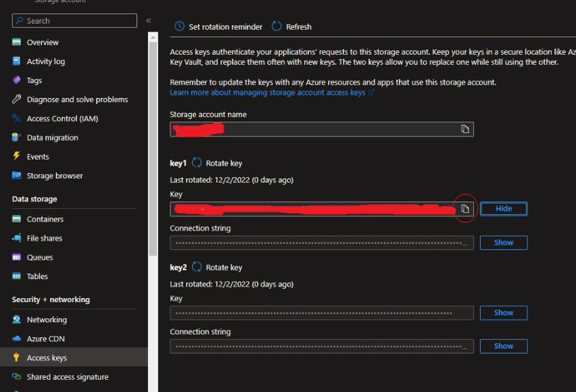Click the Access keys key icon
576x392 pixels.
(x=16, y=358)
